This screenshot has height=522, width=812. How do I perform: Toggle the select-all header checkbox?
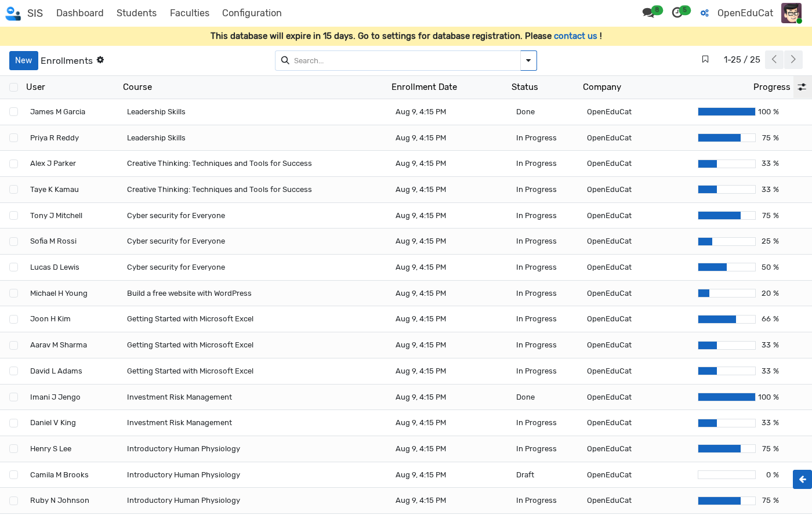pos(13,87)
